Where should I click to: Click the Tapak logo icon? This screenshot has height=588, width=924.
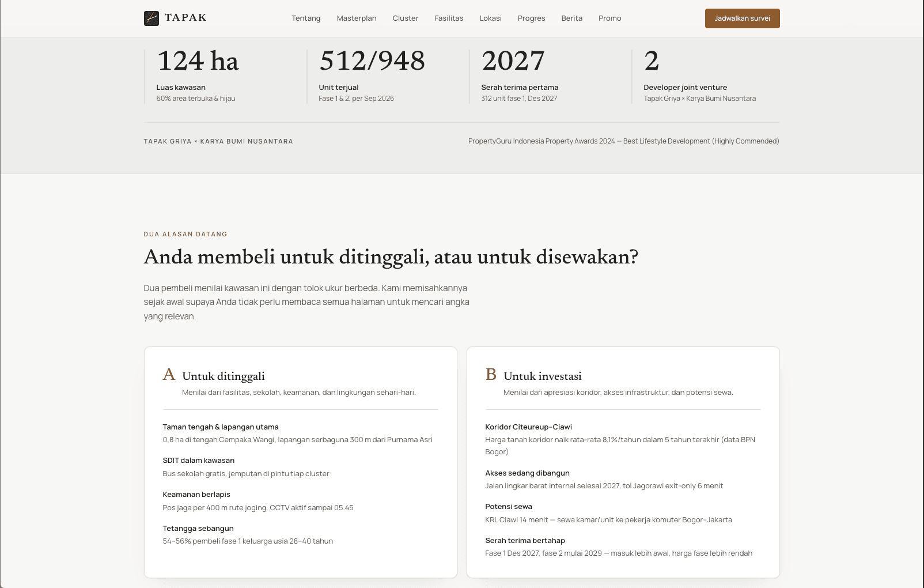point(152,18)
